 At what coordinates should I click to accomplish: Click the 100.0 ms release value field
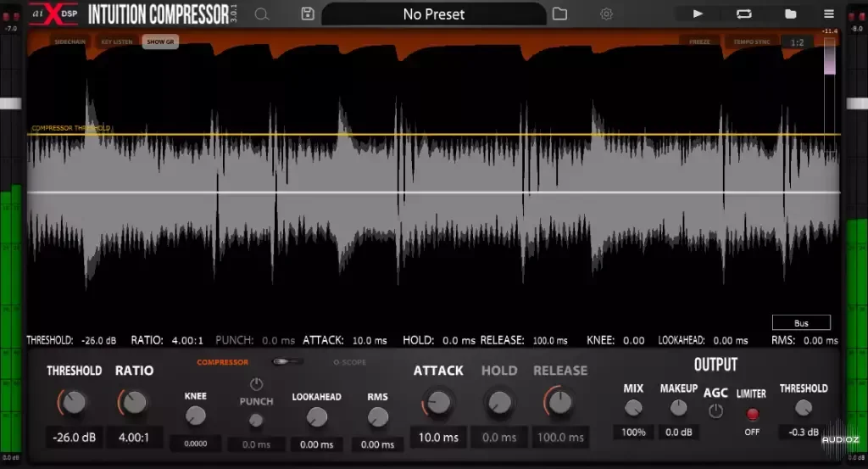tap(560, 438)
